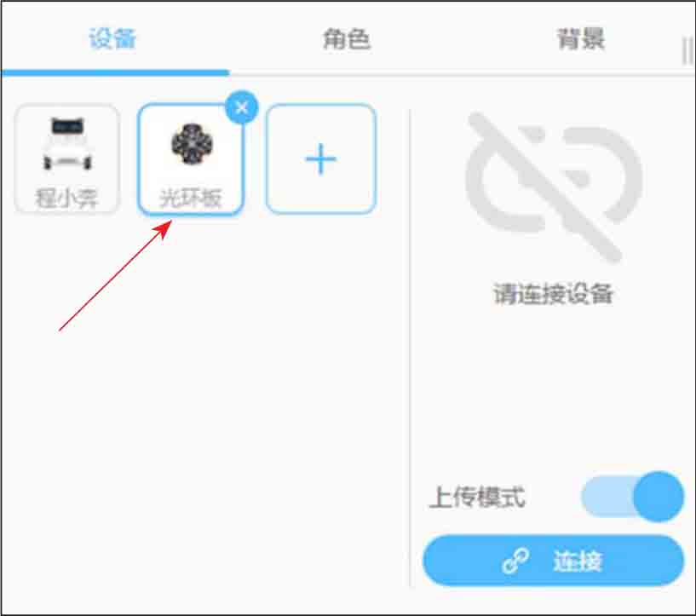Switch to the 设备 tab
Image resolution: width=696 pixels, height=616 pixels.
point(112,38)
